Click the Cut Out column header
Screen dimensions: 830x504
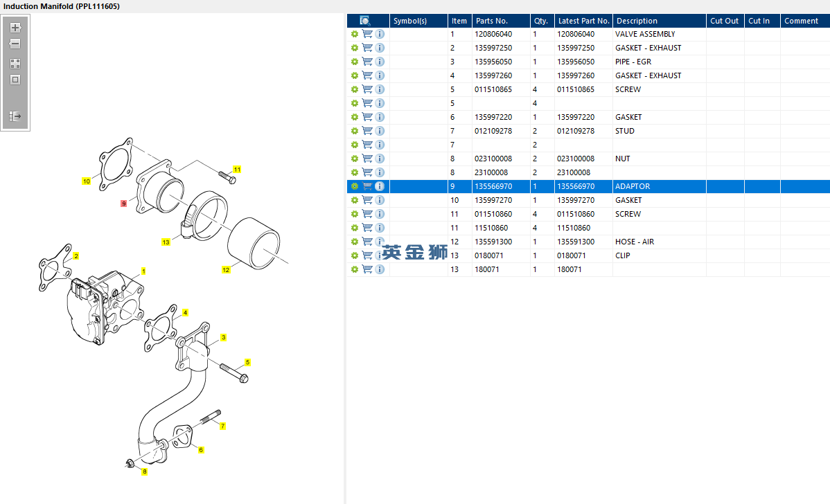click(x=725, y=21)
